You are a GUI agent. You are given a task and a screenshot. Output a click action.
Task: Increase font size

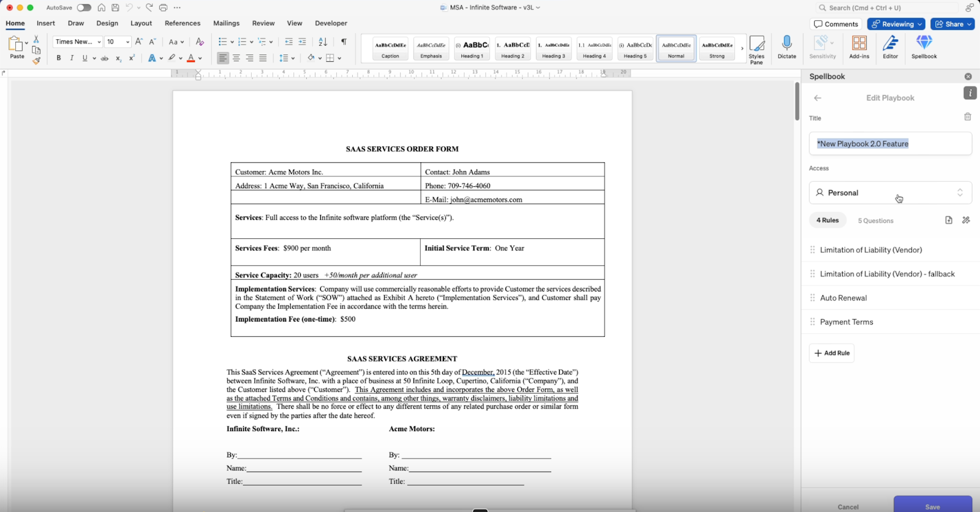pos(139,42)
